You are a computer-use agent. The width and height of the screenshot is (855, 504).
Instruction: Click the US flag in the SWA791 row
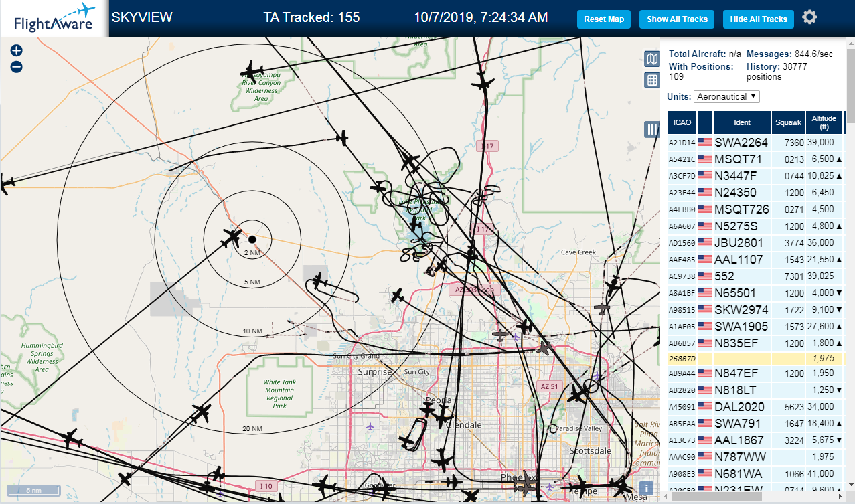tap(705, 423)
